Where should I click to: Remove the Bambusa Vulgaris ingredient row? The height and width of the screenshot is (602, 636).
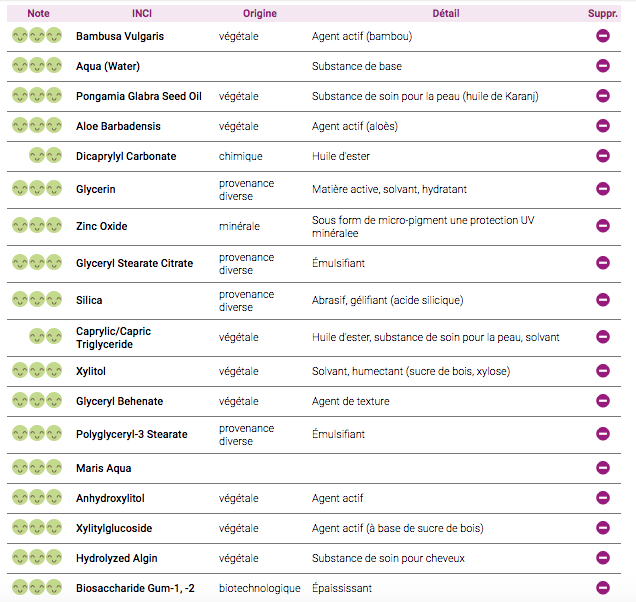[x=603, y=36]
